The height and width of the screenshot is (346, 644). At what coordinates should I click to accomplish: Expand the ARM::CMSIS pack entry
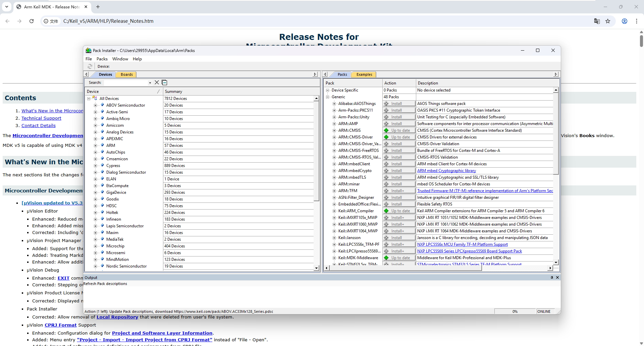click(334, 130)
